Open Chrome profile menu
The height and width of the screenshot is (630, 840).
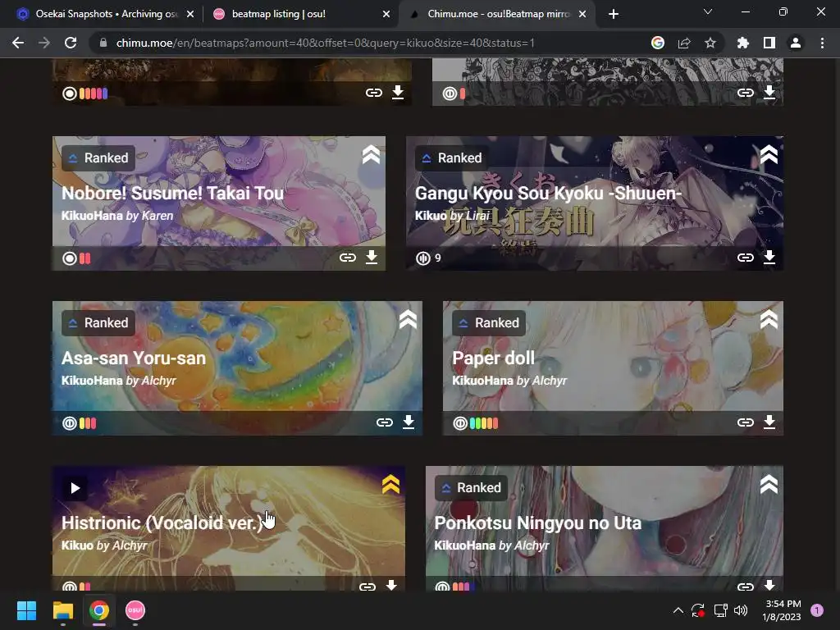click(x=796, y=43)
